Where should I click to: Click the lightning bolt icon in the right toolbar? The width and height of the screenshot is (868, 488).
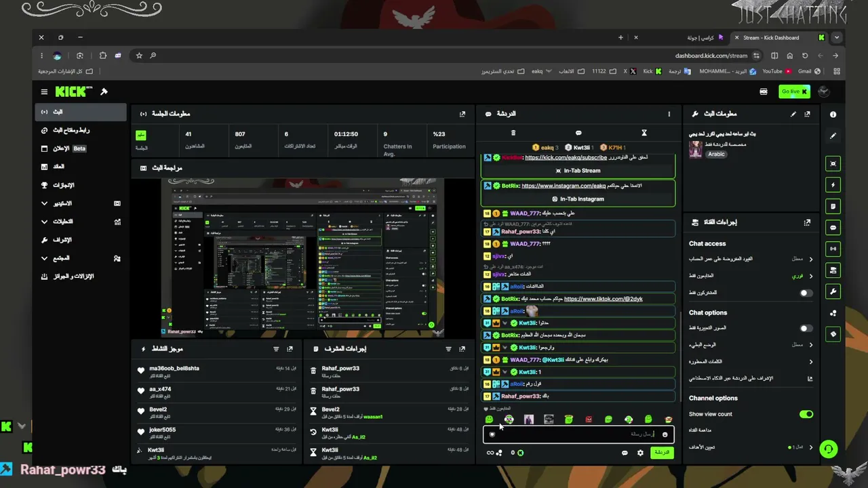[x=833, y=184]
